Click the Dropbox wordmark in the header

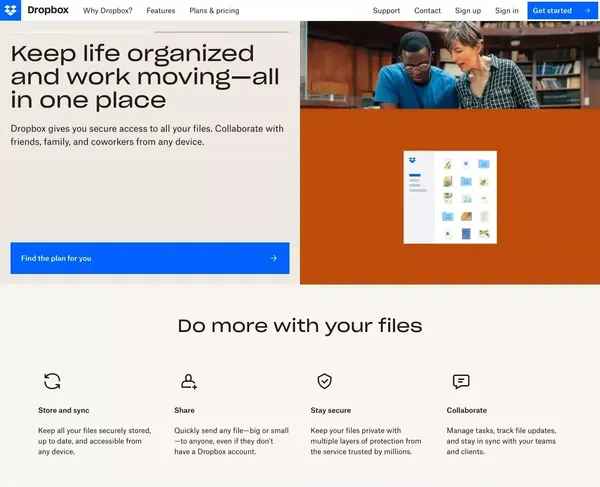point(48,10)
